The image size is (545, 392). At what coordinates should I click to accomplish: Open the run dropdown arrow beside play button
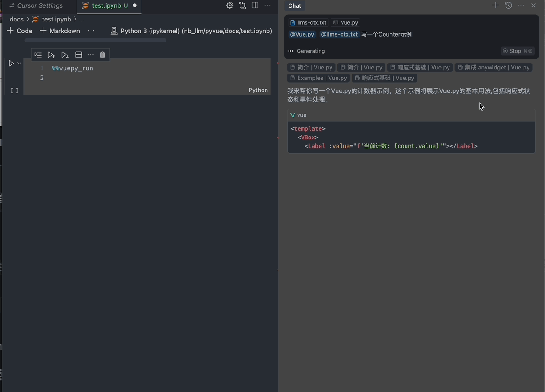tap(19, 63)
